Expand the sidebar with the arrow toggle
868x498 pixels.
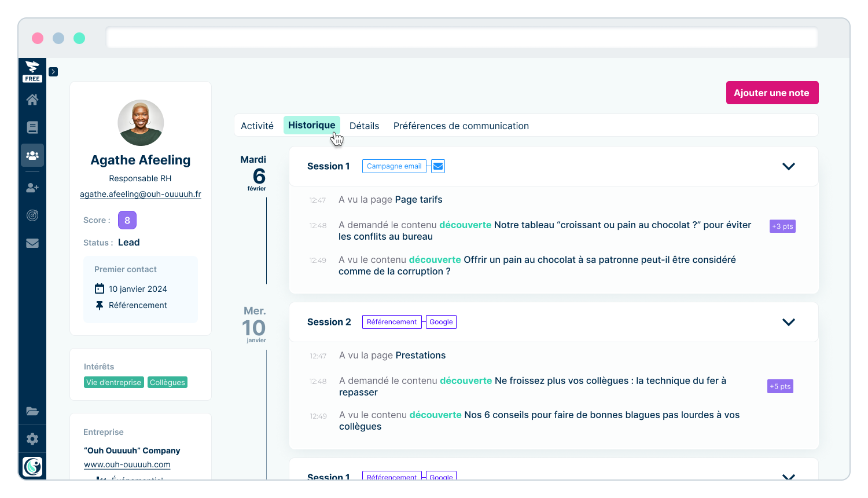click(x=53, y=72)
